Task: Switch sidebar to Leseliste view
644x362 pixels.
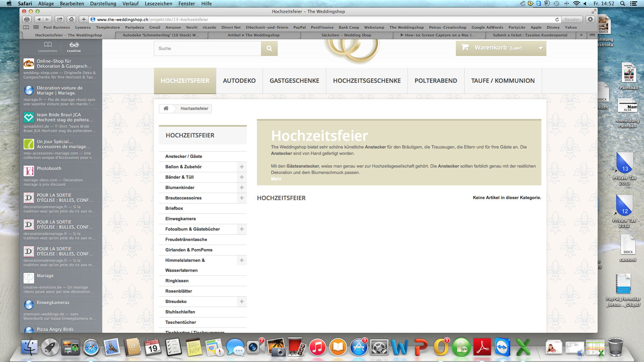Action: 74,47
